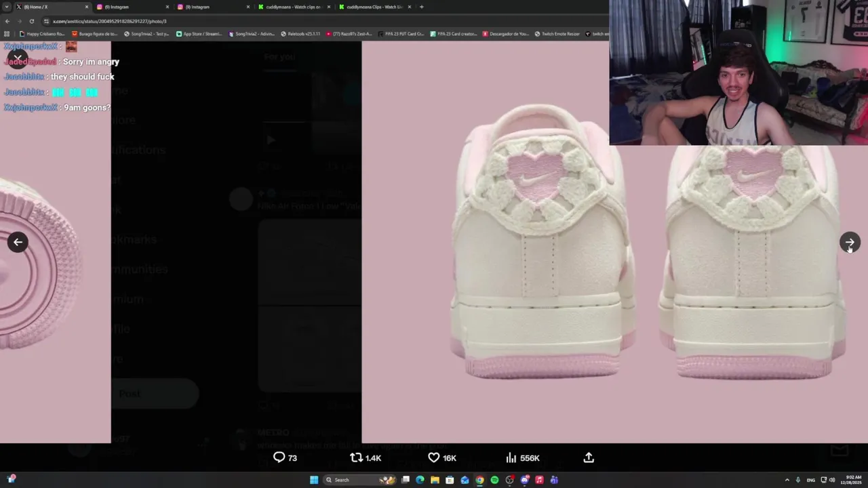
Task: Click the left sneaker heel photo
Action: click(x=542, y=242)
